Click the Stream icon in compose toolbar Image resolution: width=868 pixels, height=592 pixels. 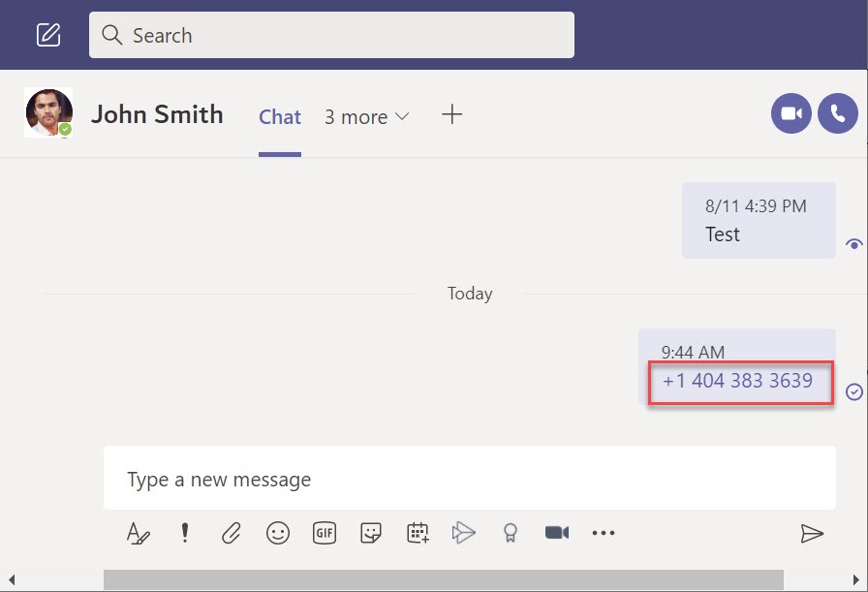pos(464,533)
